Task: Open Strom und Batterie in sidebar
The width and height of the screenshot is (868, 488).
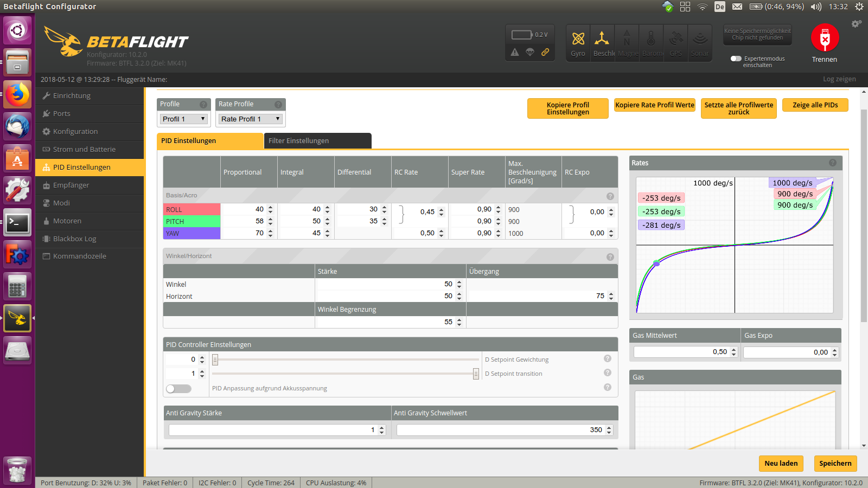Action: [x=90, y=149]
